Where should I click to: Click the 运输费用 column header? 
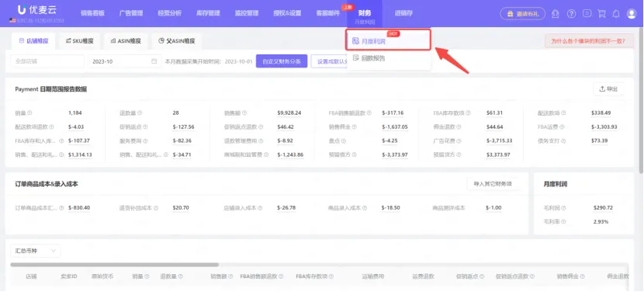pyautogui.click(x=373, y=276)
